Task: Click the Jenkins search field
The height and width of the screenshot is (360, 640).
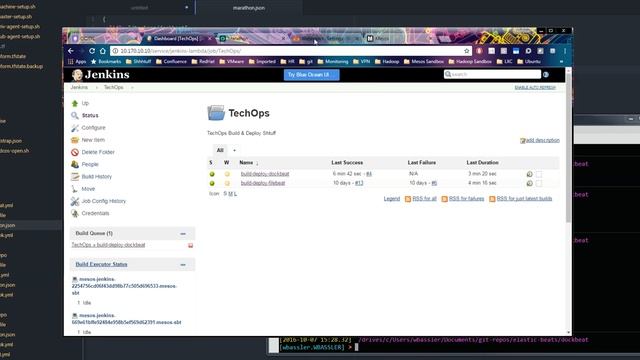Action: (x=492, y=74)
